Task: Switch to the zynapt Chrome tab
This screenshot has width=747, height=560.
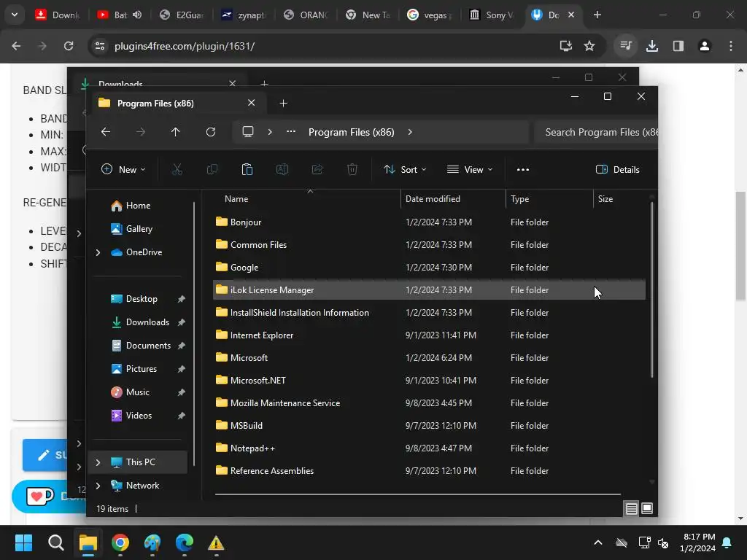Action: tap(244, 15)
